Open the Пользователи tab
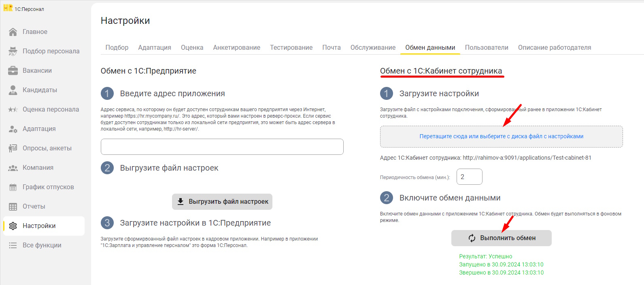644x285 pixels. (x=487, y=47)
